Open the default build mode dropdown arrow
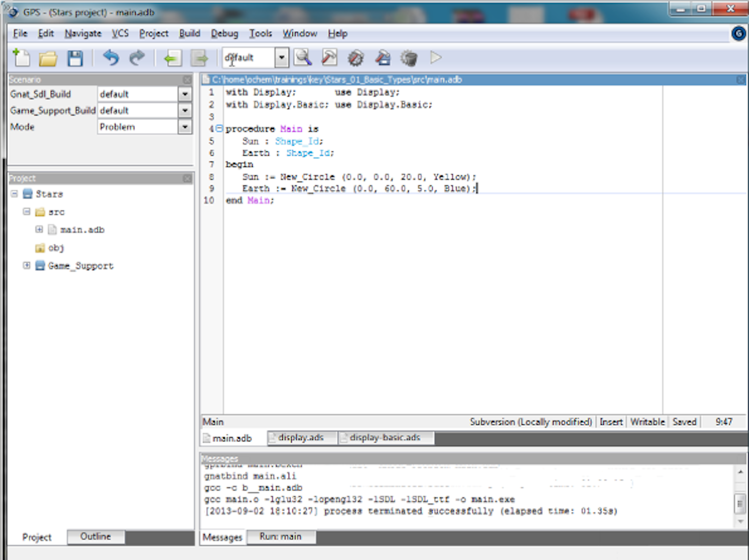749x560 pixels. [x=281, y=58]
